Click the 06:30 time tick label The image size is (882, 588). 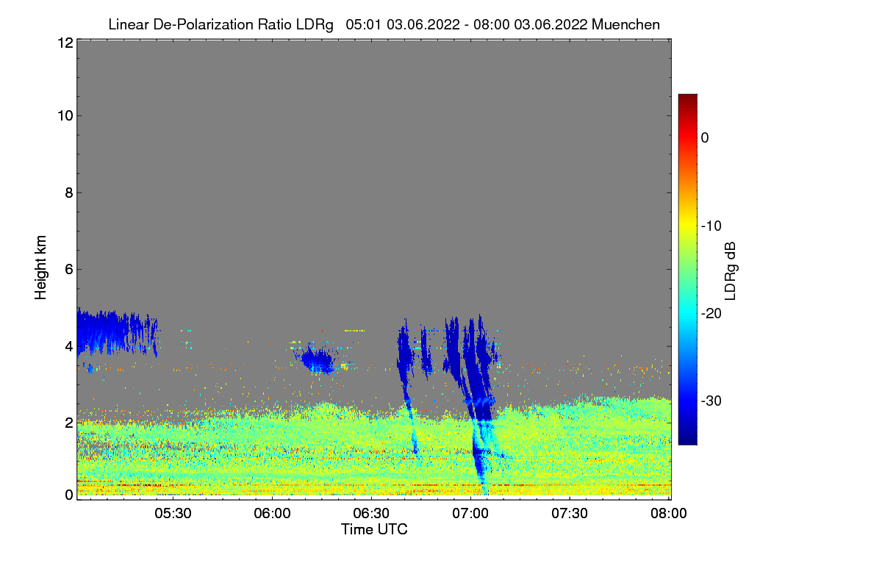pyautogui.click(x=371, y=514)
